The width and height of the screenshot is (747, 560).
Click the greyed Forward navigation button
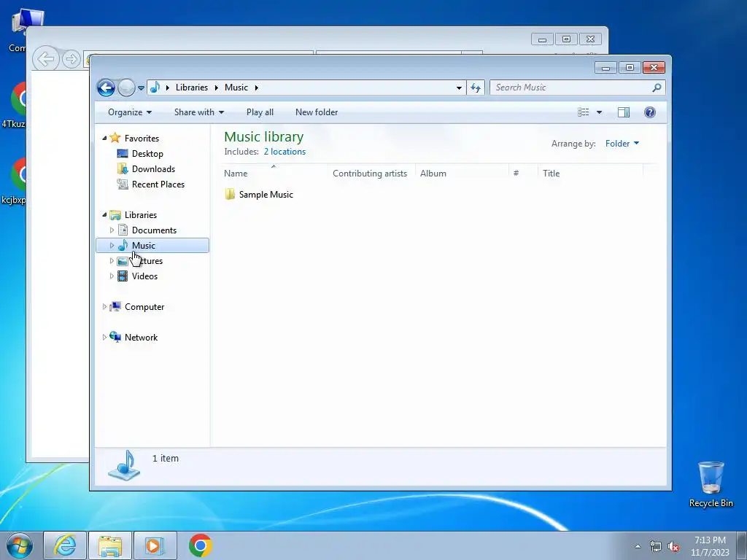(126, 87)
